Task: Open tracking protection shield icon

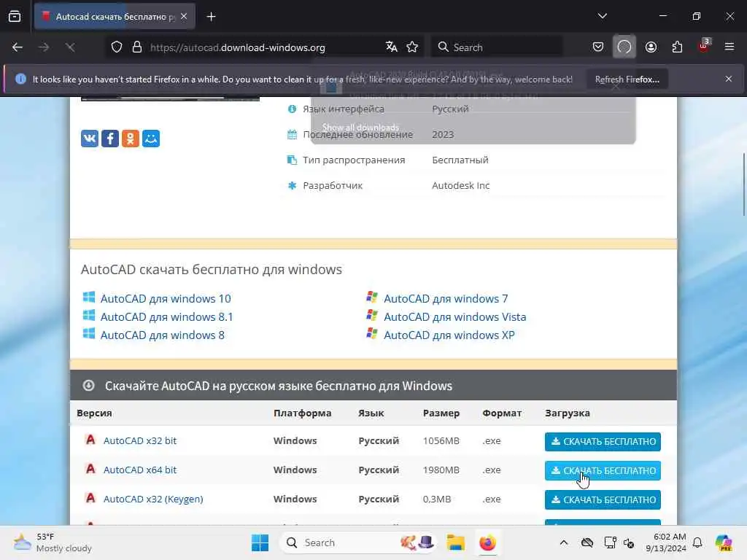Action: [x=117, y=47]
